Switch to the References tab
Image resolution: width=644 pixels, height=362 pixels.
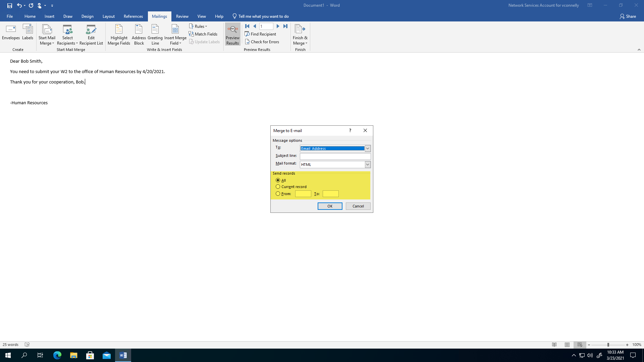pyautogui.click(x=133, y=16)
